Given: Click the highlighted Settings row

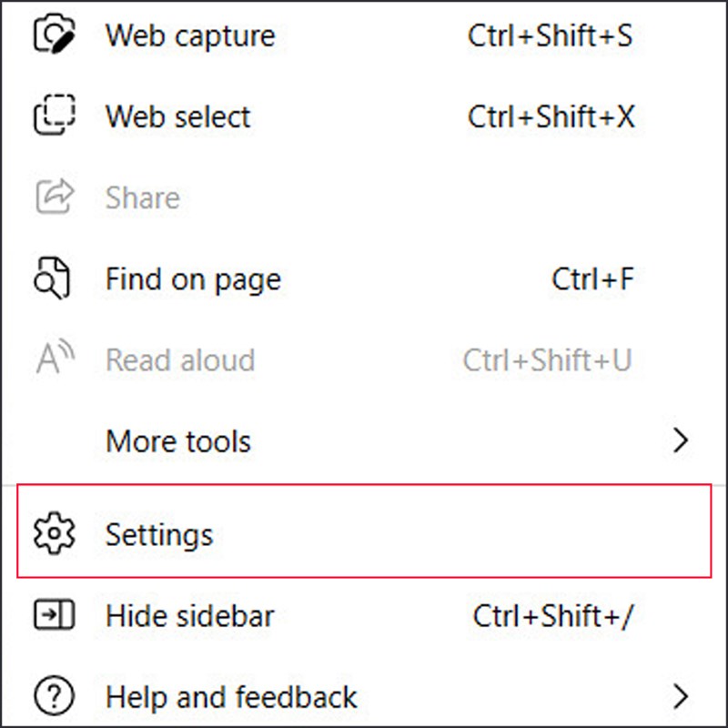Looking at the screenshot, I should pos(273,536).
